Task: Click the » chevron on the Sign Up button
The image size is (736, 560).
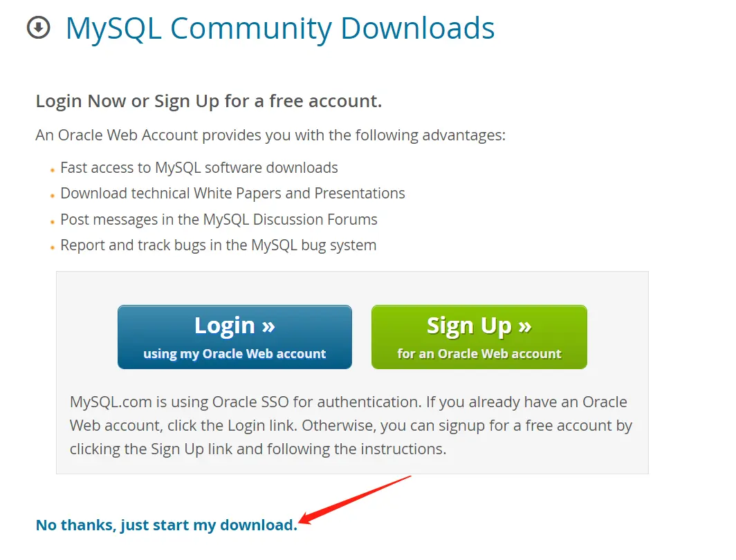Action: (525, 326)
